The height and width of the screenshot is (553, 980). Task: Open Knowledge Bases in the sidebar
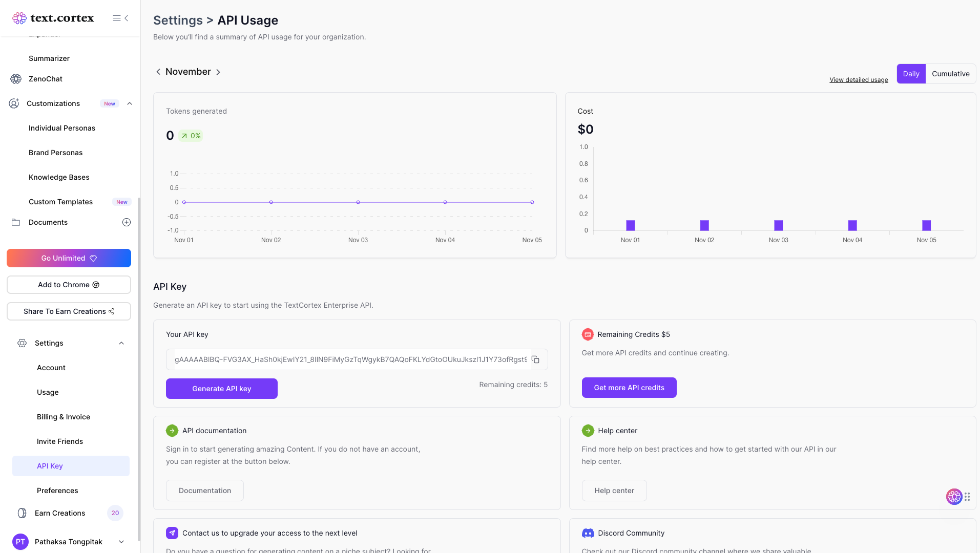pyautogui.click(x=59, y=177)
